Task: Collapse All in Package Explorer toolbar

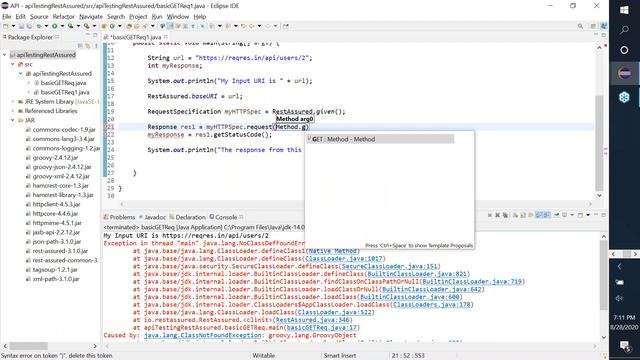Action: click(x=80, y=46)
